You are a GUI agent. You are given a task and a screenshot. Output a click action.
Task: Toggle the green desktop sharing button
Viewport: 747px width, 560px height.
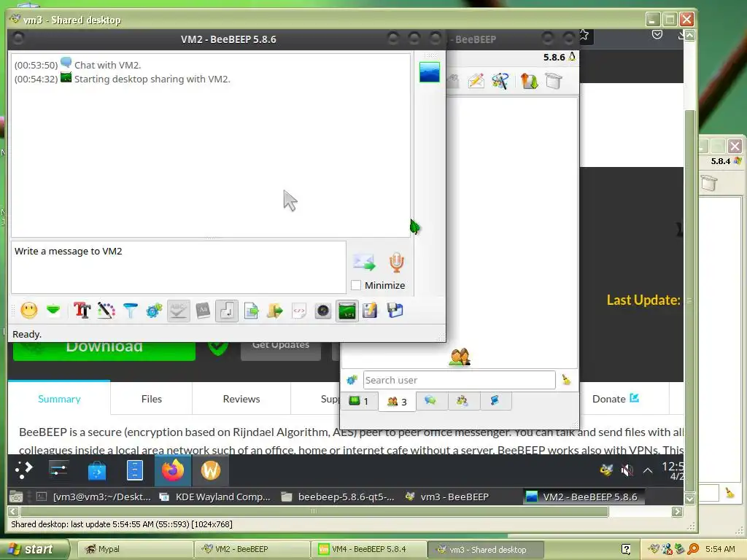[x=347, y=311]
